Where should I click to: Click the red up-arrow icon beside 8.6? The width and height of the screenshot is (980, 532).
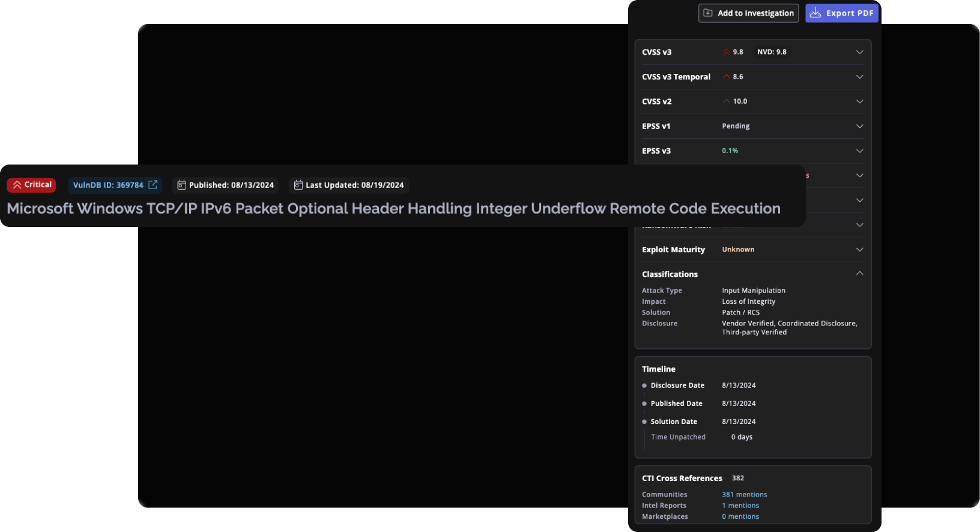coord(727,77)
